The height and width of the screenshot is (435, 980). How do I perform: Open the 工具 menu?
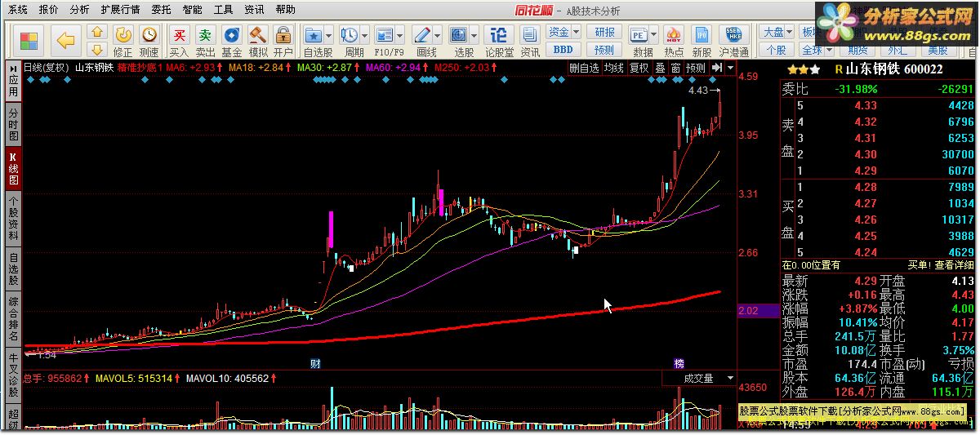(x=224, y=10)
